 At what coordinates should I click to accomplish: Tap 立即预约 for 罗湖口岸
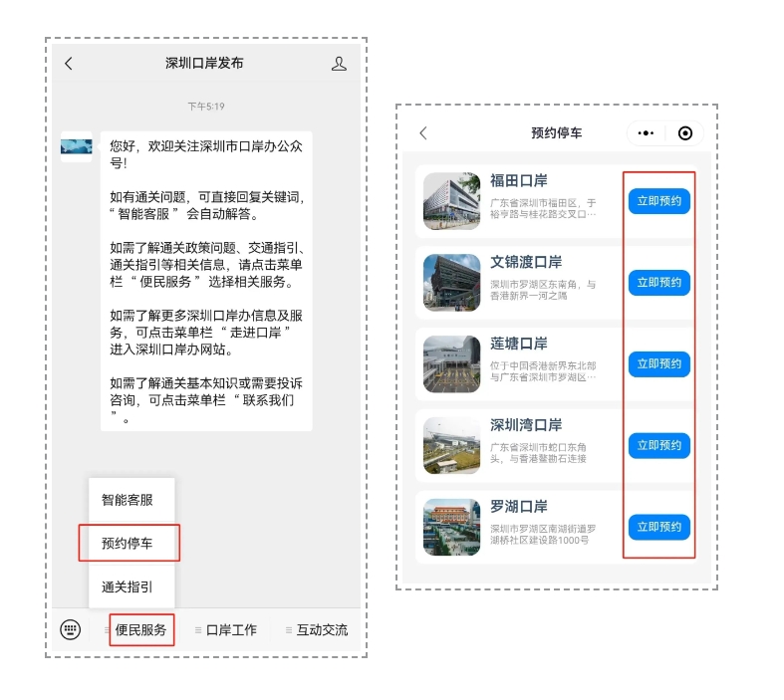(x=658, y=527)
